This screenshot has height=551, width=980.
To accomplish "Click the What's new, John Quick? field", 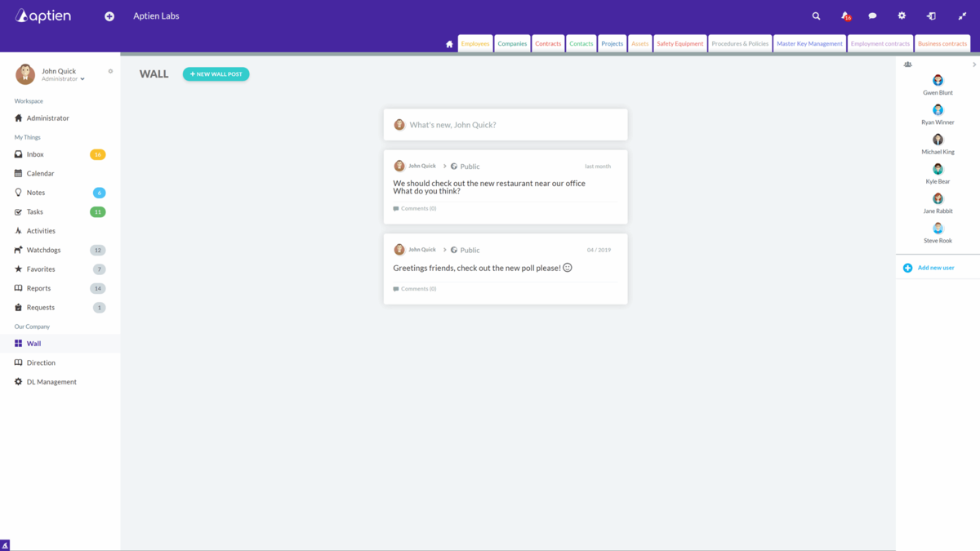I will coord(506,125).
